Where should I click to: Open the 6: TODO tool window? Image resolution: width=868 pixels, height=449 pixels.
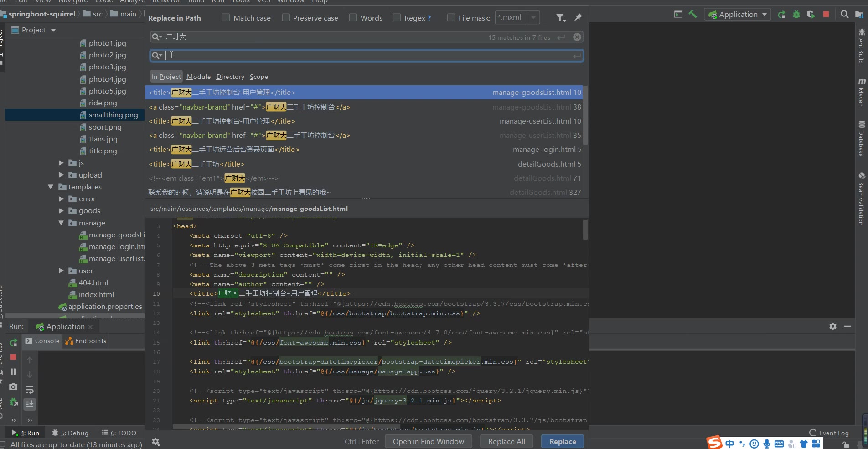[x=119, y=433]
